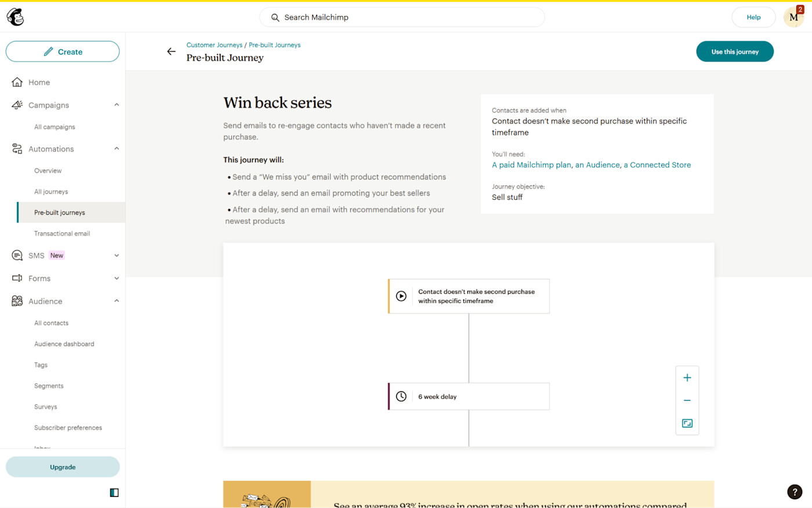Screen dimensions: 812x508
Task: Click the Home house icon
Action: [x=17, y=82]
